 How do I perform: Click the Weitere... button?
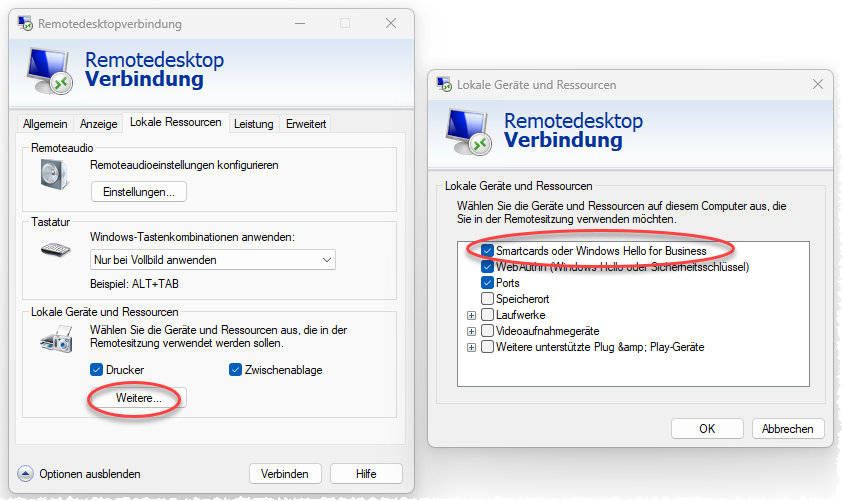click(139, 398)
